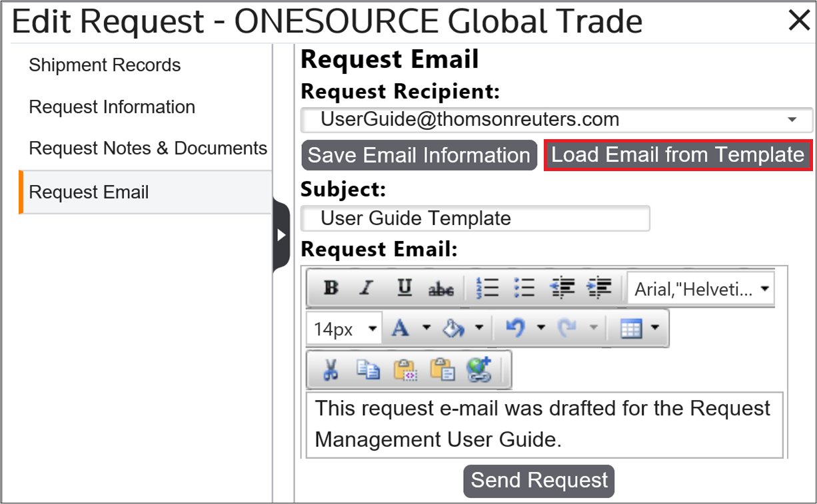Apply underline formatting to email text
817x504 pixels.
(x=405, y=288)
